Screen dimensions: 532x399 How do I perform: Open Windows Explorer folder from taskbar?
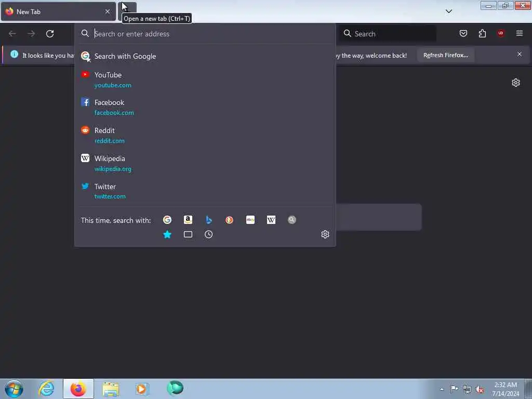(x=111, y=389)
